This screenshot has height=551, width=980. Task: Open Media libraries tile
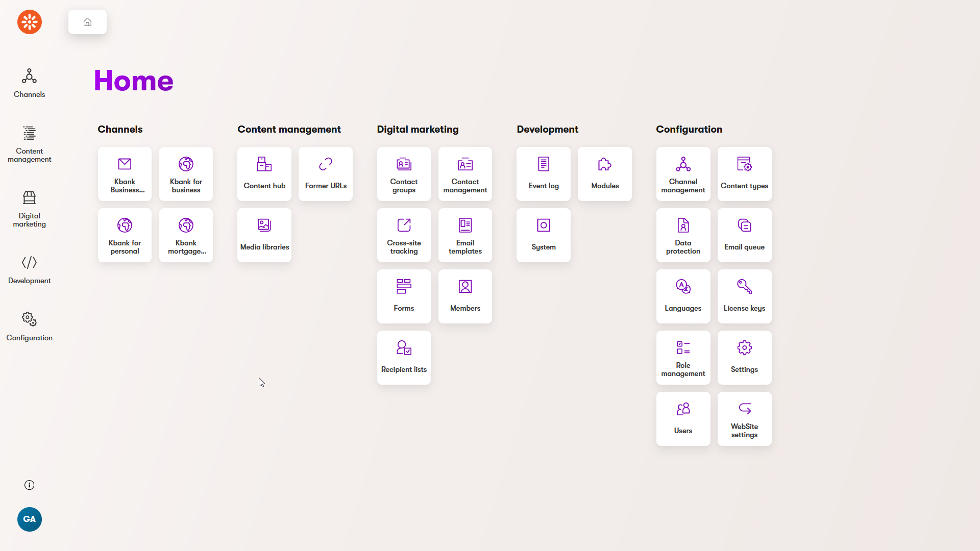(x=264, y=235)
